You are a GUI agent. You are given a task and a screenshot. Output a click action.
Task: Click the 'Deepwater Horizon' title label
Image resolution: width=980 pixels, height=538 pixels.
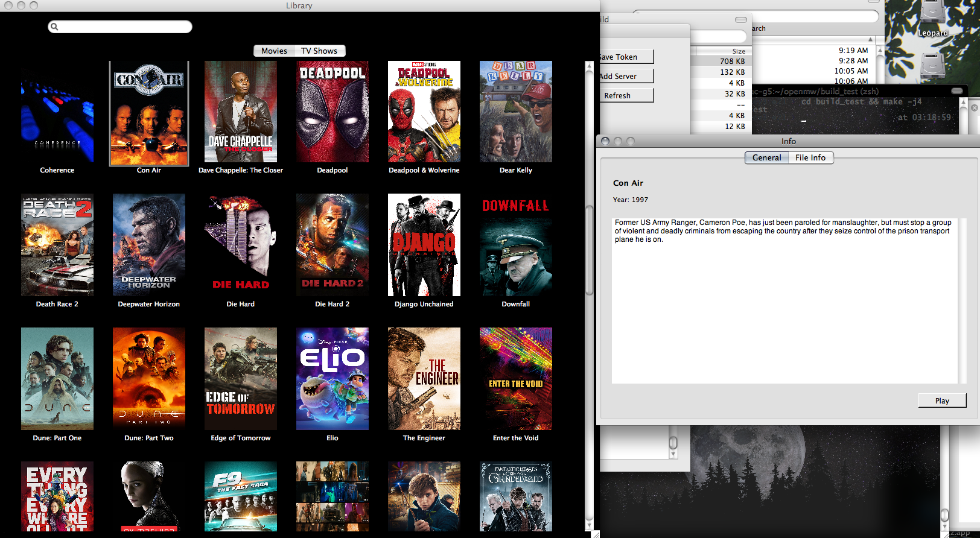pyautogui.click(x=149, y=304)
